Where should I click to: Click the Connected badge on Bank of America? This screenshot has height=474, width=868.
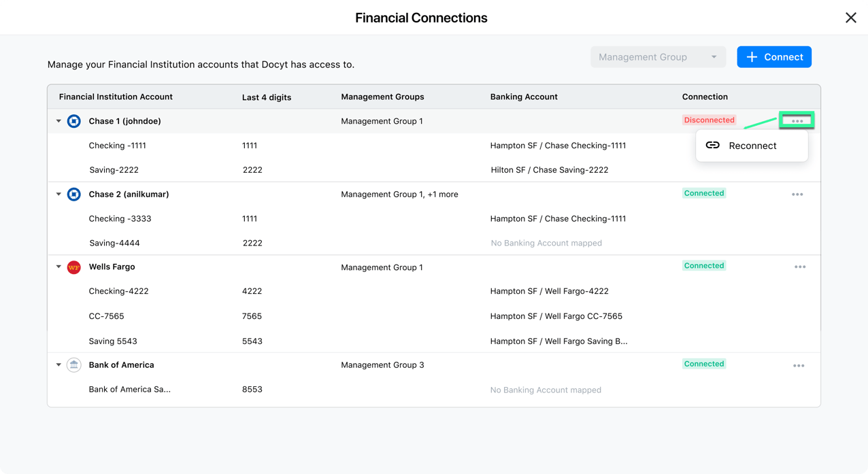pyautogui.click(x=704, y=364)
